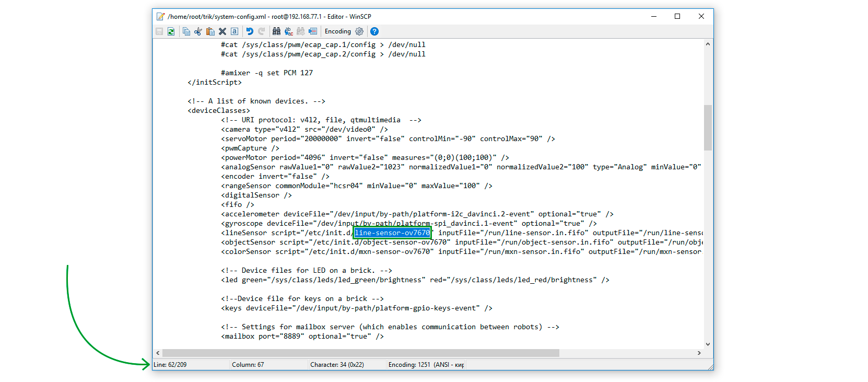
Task: Cut selected text with scissors icon
Action: pyautogui.click(x=198, y=31)
